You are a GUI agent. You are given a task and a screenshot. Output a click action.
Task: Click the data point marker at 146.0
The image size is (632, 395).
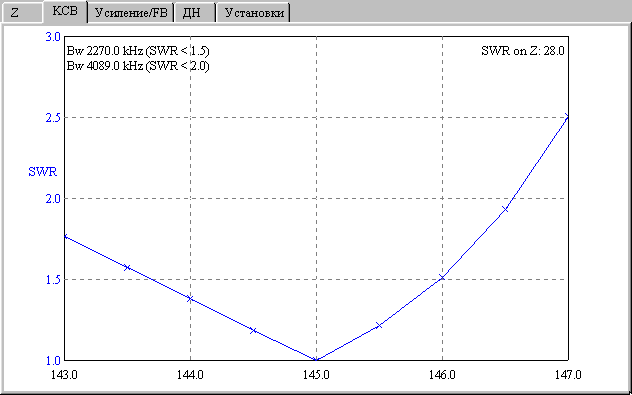tap(442, 277)
